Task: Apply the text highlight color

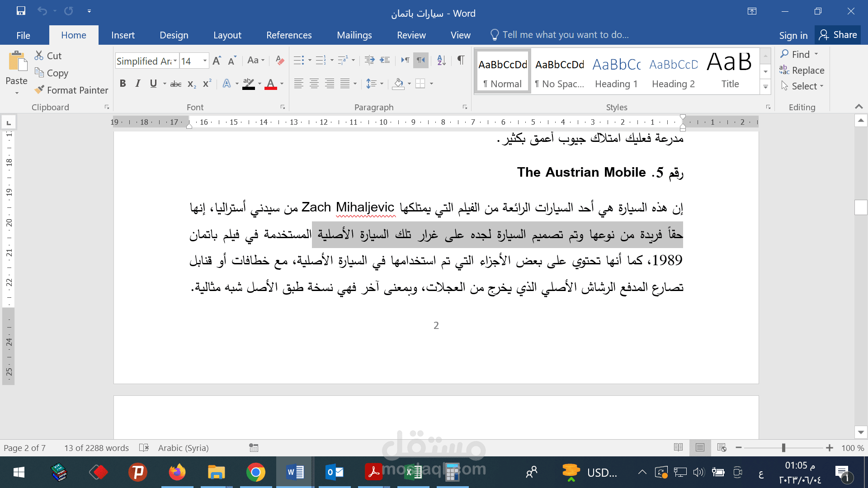Action: (248, 84)
